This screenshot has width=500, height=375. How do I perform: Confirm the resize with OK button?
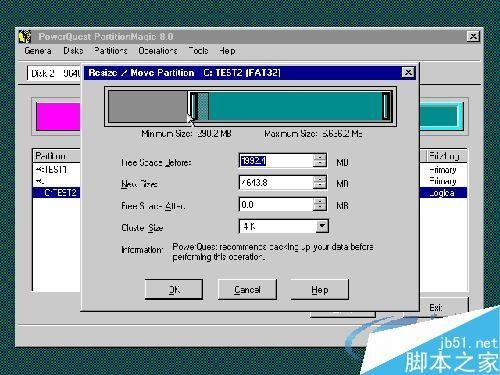(174, 289)
